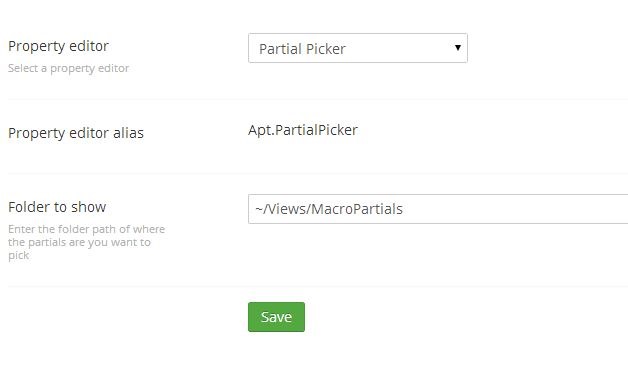Click the 'Property editor alias' label
This screenshot has height=379, width=628.
coord(76,133)
